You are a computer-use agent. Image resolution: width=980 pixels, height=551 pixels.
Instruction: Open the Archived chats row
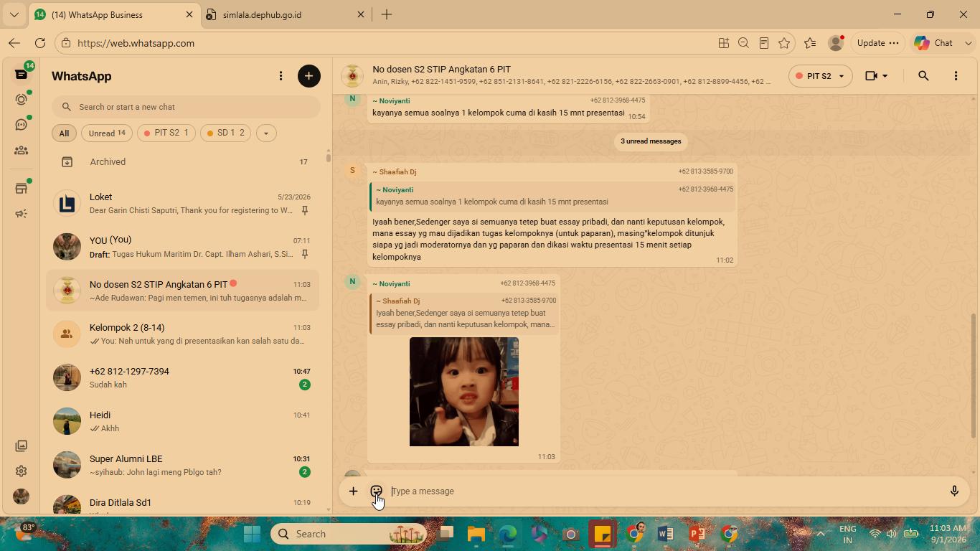(x=183, y=162)
